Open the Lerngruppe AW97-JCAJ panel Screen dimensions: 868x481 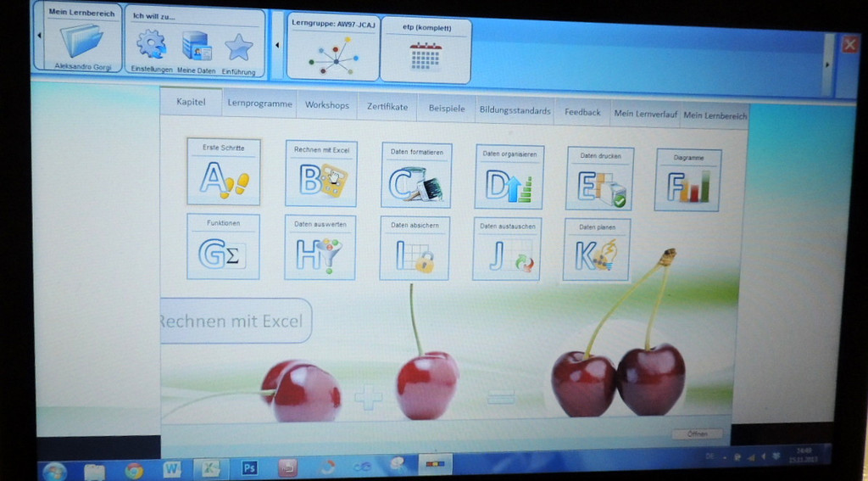(333, 50)
